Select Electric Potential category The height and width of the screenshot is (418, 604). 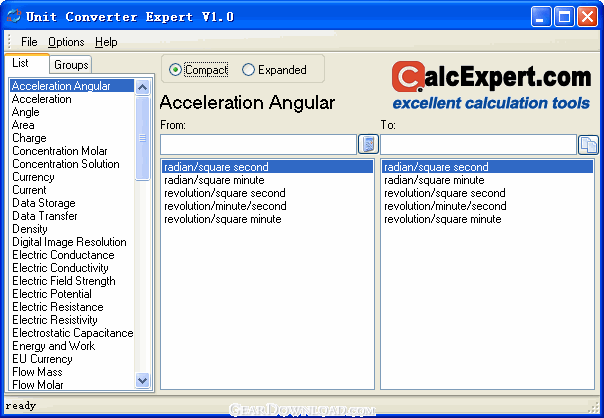tap(72, 294)
